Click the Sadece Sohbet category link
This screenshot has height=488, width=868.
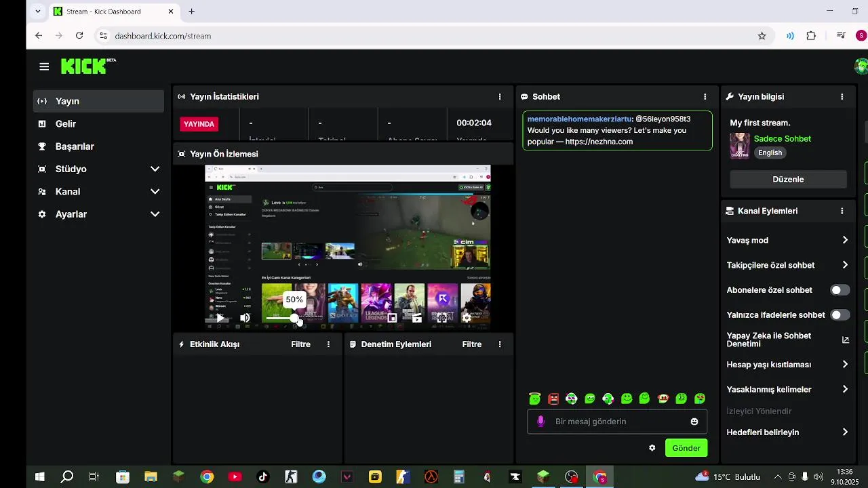782,139
